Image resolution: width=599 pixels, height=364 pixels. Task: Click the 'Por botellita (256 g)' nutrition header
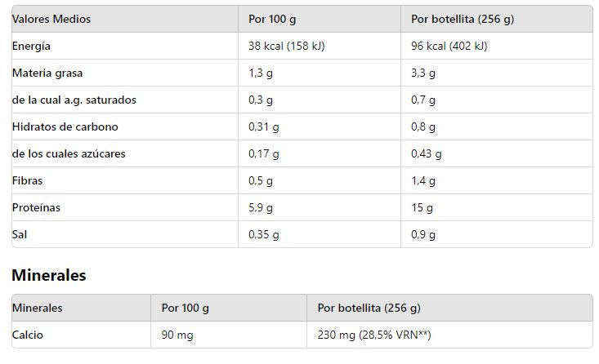pos(463,19)
